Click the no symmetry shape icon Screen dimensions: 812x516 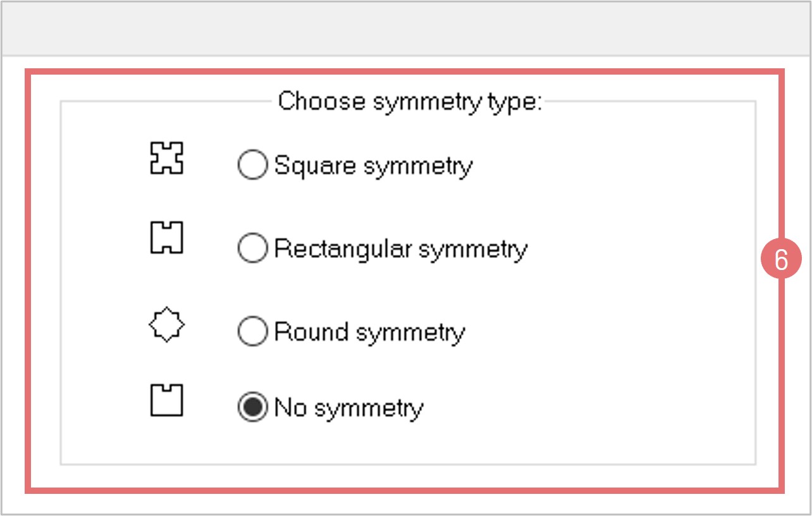click(x=166, y=400)
